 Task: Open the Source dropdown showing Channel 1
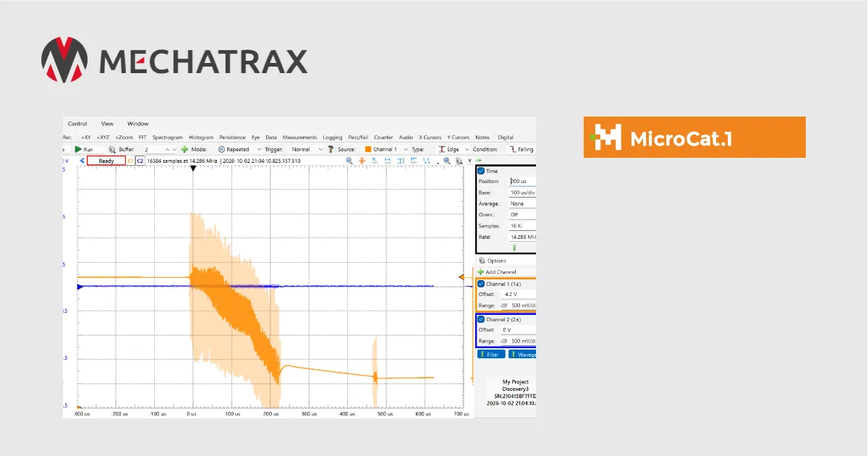(386, 149)
